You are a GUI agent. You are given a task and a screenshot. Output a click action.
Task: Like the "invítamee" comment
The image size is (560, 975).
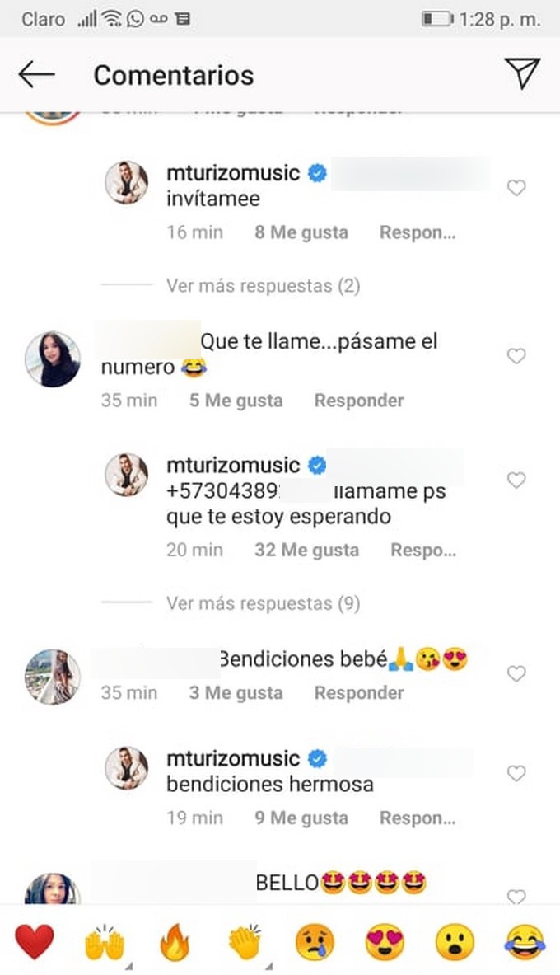pyautogui.click(x=516, y=189)
